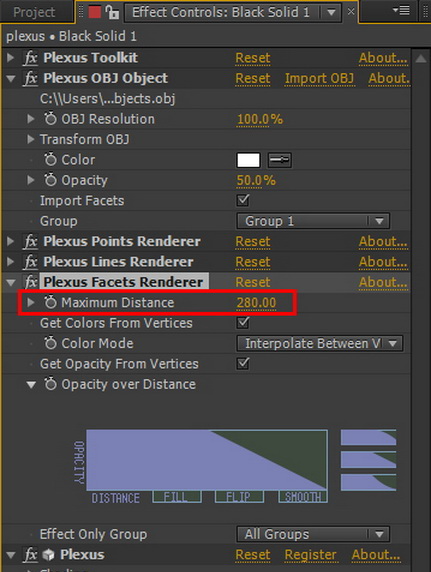Expand the Opacity property

pos(31,180)
